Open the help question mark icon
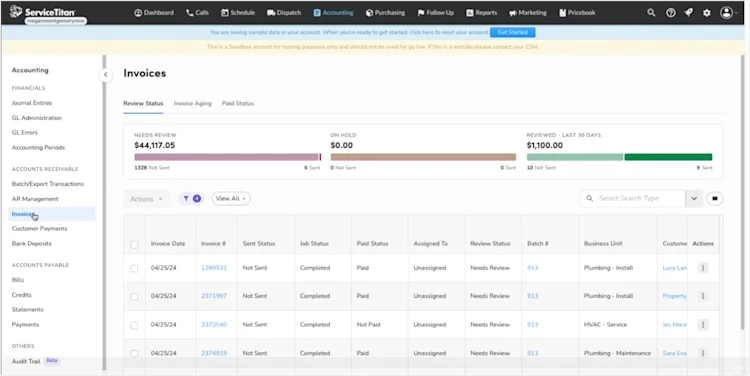The width and height of the screenshot is (750, 376). click(x=671, y=13)
